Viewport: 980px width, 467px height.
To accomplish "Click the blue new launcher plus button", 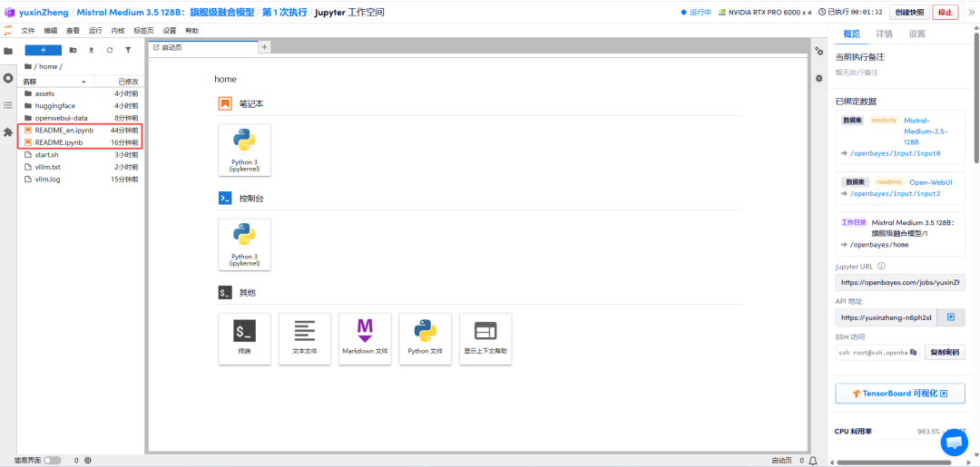I will 44,50.
